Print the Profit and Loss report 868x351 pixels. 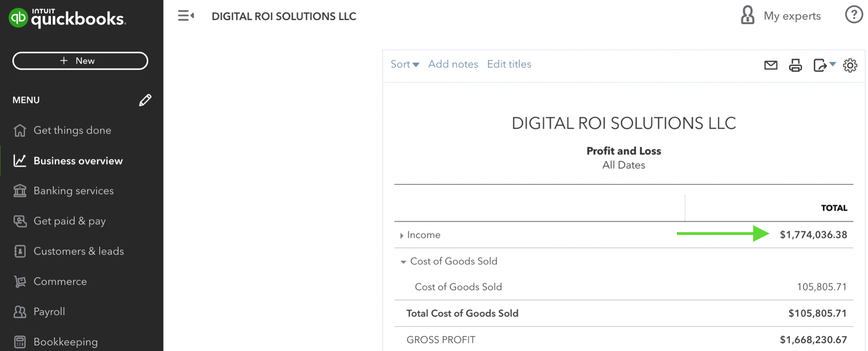pos(795,65)
